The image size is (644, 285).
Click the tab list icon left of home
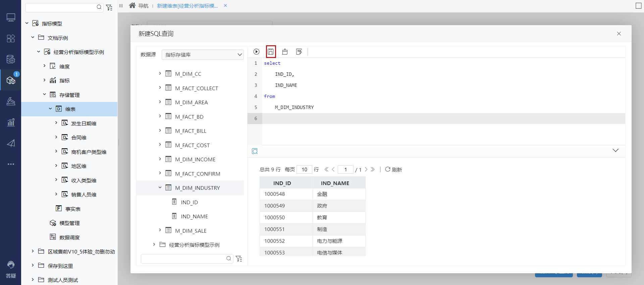pyautogui.click(x=121, y=6)
